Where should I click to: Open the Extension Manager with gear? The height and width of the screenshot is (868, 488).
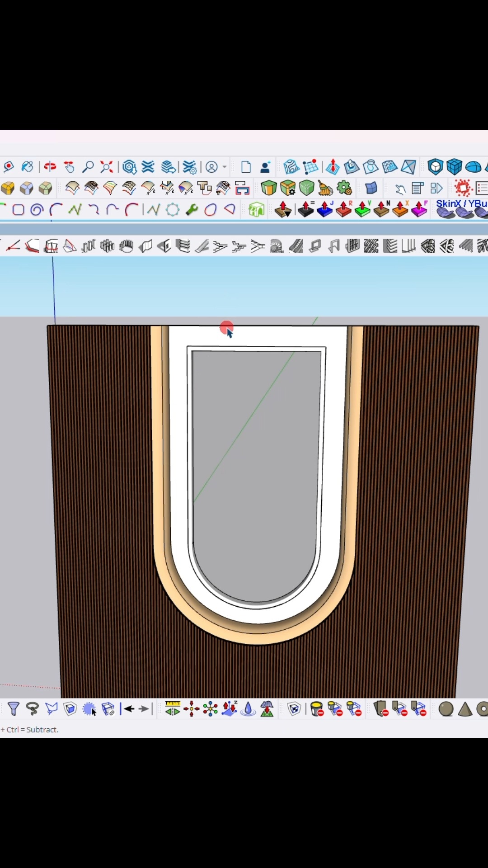[190, 167]
